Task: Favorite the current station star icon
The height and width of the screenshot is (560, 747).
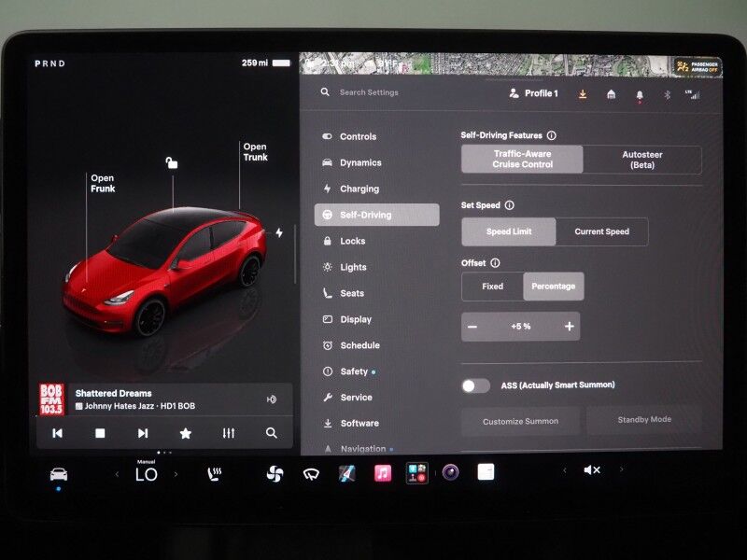Action: tap(185, 433)
